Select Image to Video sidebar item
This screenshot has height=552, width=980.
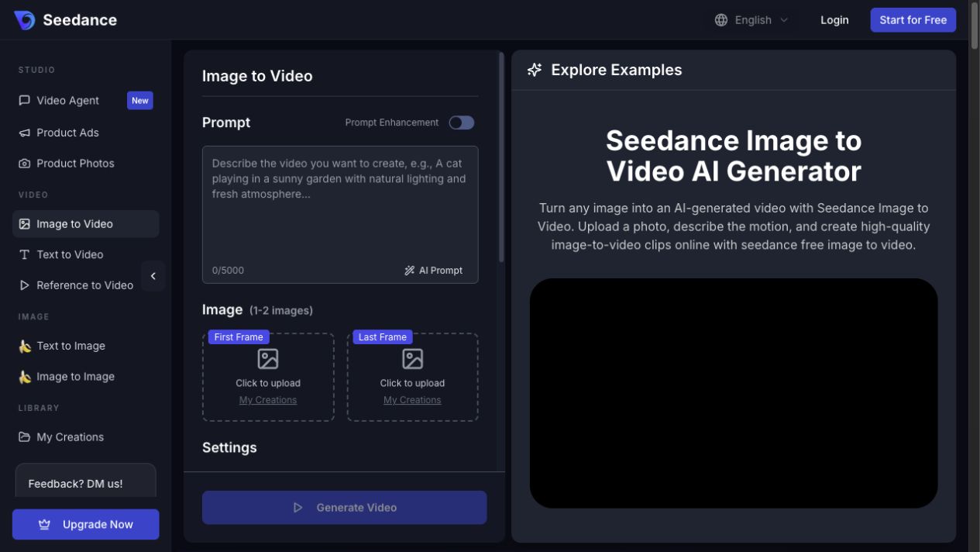[x=85, y=224]
